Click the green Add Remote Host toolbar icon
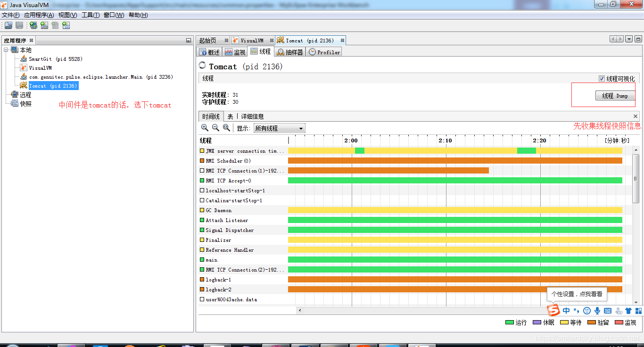The image size is (644, 347). click(33, 25)
